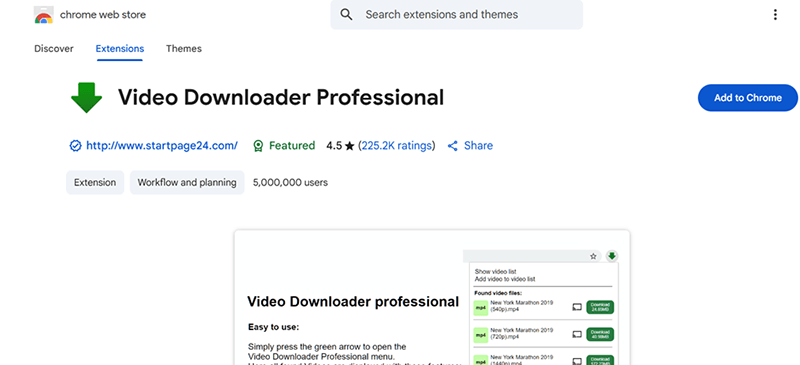Click Download button for the 540p video

(x=600, y=307)
